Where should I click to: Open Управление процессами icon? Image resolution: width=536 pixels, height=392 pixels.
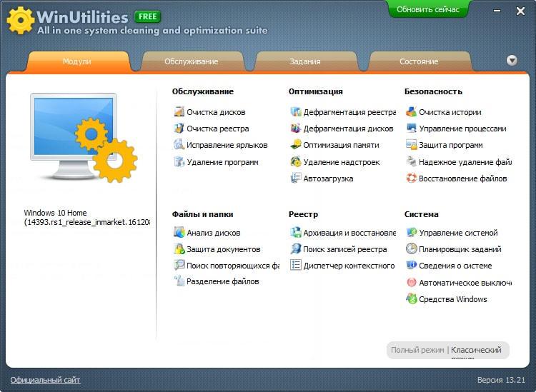pos(412,129)
